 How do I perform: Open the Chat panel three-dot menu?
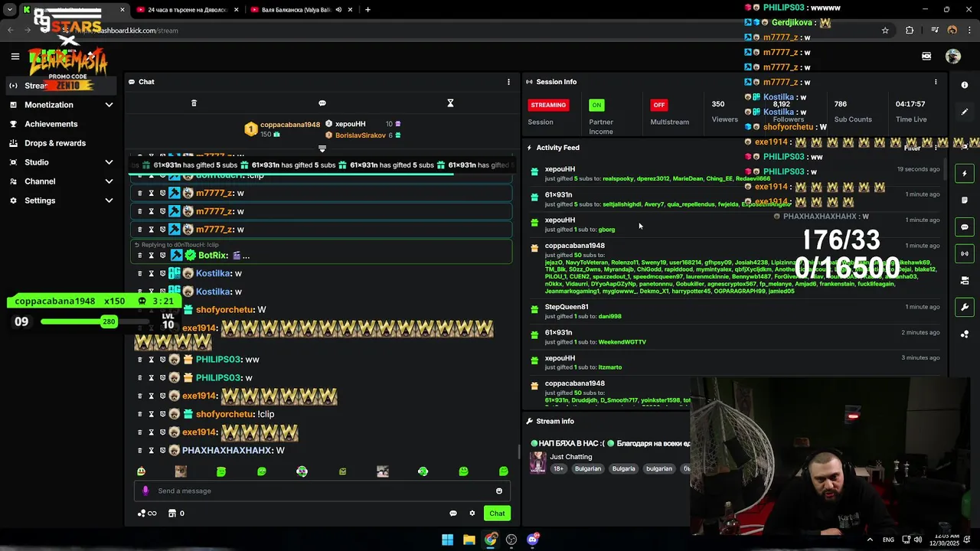(508, 82)
